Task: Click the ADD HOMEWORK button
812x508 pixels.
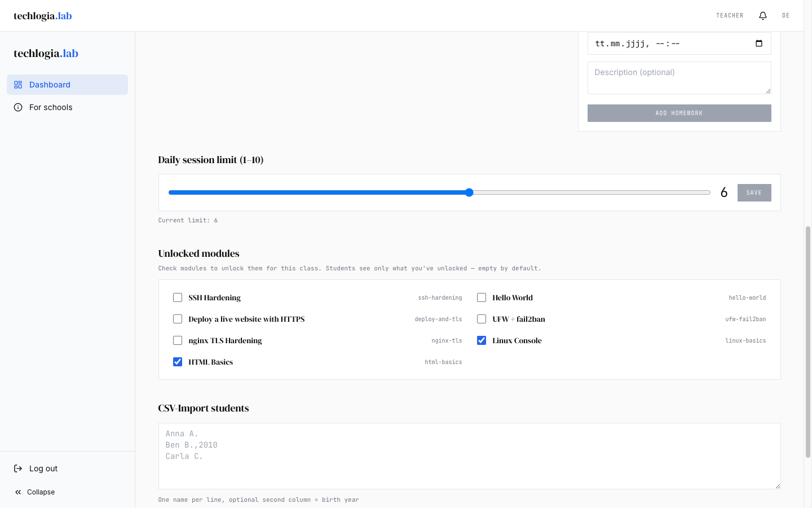Action: pos(679,113)
